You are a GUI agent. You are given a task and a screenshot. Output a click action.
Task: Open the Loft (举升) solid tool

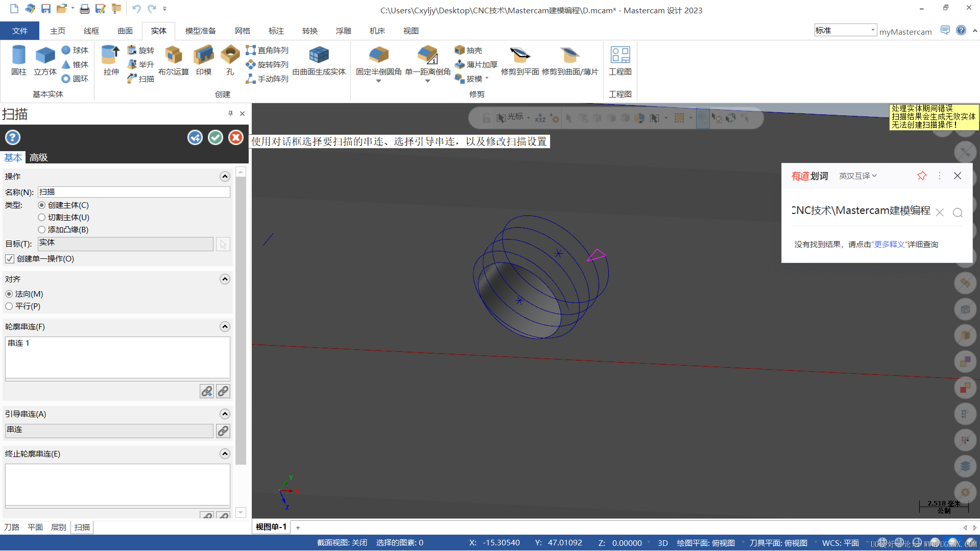[140, 64]
